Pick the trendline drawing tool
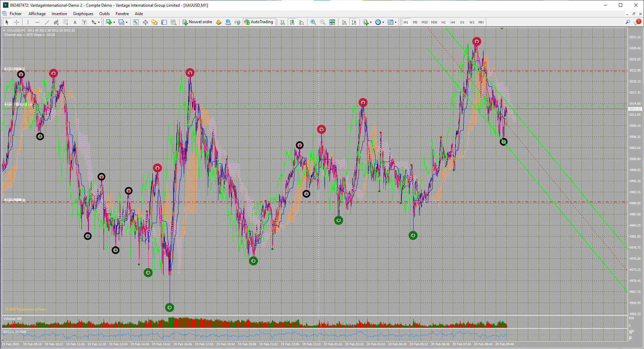Image resolution: width=644 pixels, height=349 pixels. point(47,22)
